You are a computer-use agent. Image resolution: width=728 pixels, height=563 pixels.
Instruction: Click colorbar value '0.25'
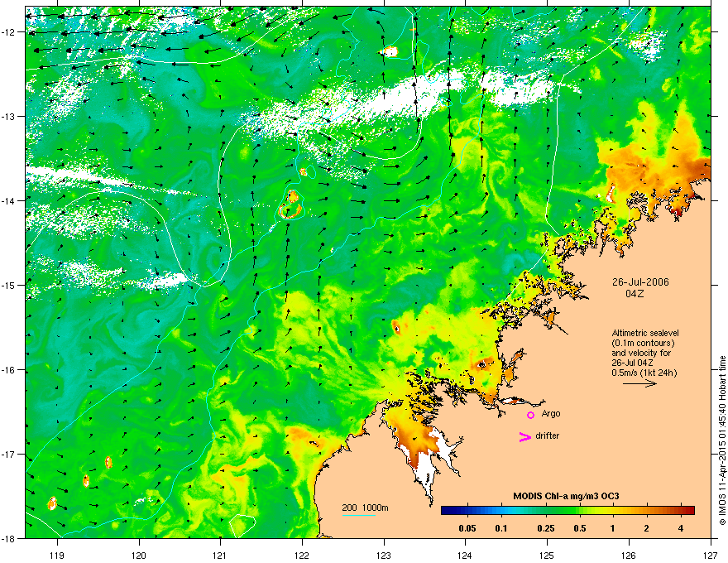tap(545, 528)
